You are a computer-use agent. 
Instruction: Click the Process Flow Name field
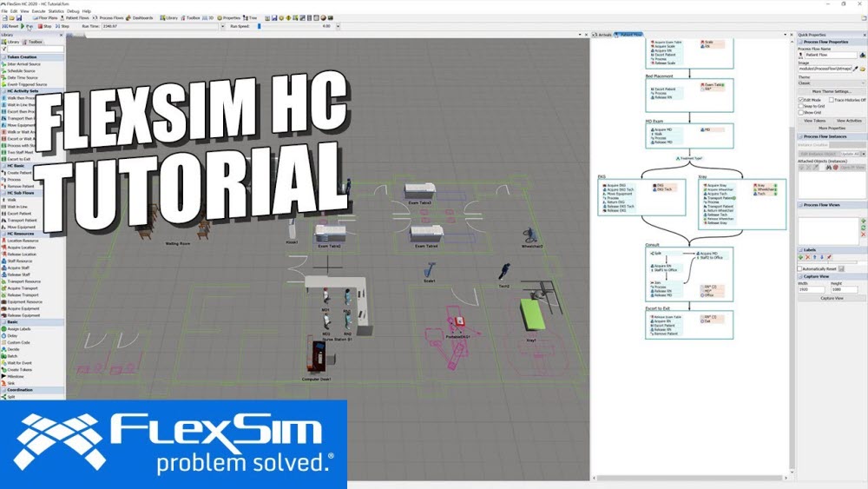[831, 55]
